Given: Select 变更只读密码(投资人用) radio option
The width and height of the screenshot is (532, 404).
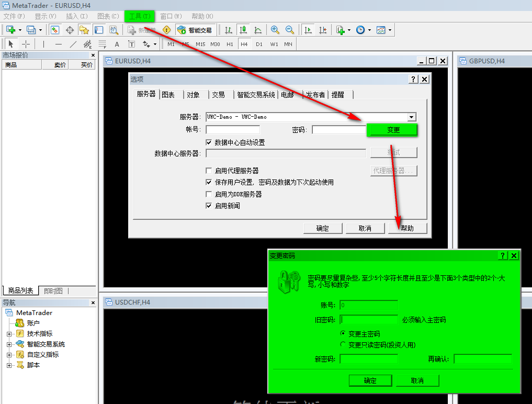Looking at the screenshot, I should click(344, 344).
